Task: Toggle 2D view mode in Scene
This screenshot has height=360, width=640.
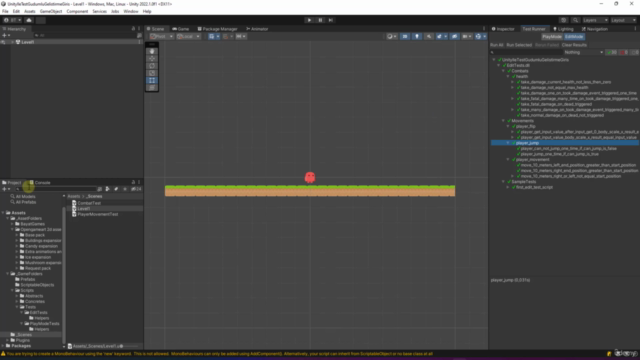Action: [x=405, y=36]
